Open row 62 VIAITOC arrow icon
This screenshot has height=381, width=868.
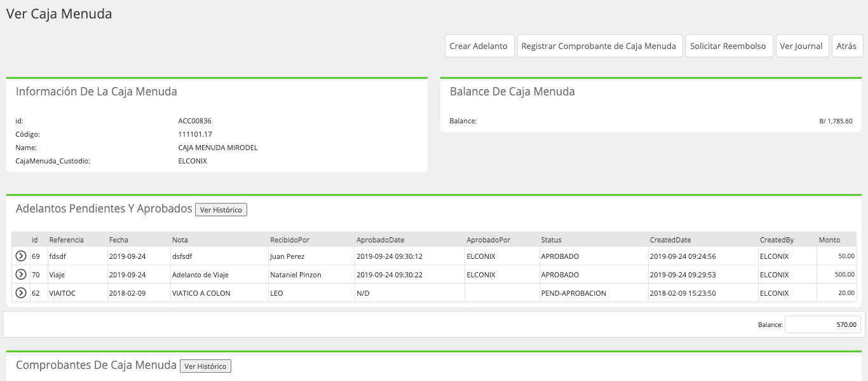(20, 293)
